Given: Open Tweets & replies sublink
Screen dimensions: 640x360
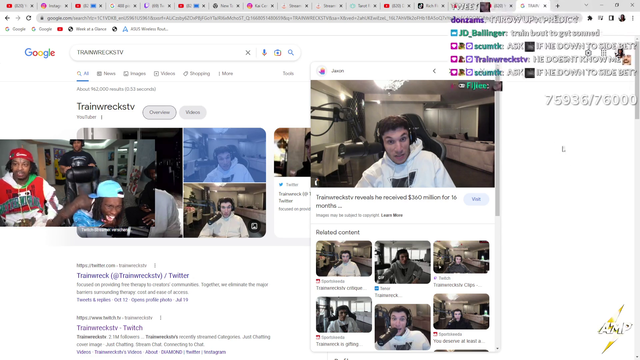Looking at the screenshot, I should (93, 300).
